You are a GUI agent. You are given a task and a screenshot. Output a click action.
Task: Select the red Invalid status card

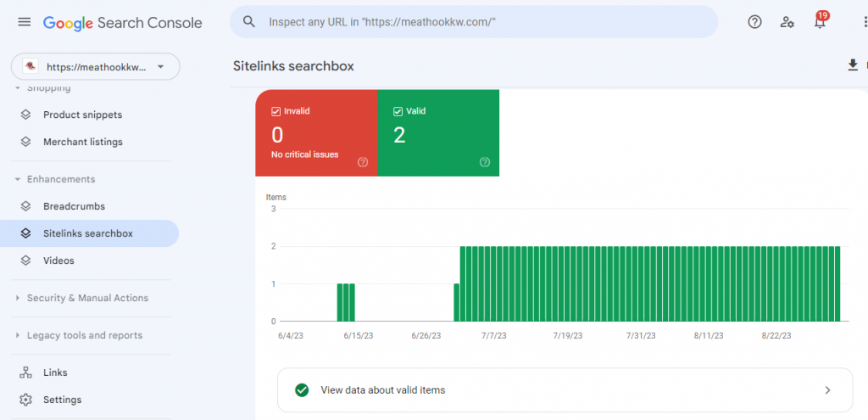tap(316, 133)
